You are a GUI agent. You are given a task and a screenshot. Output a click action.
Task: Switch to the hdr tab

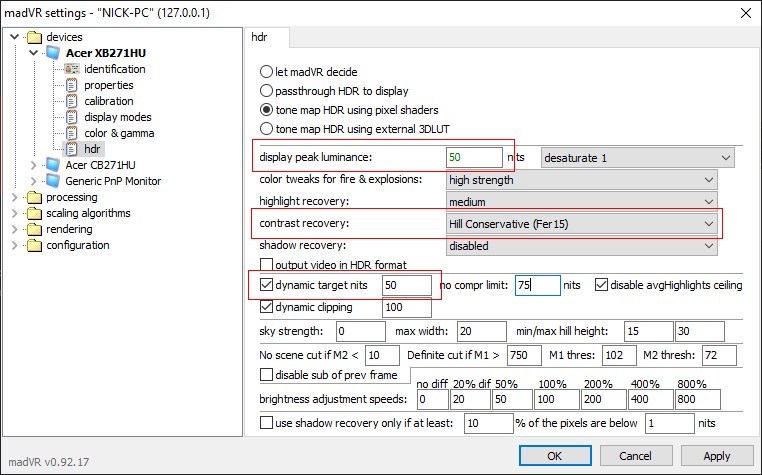click(267, 38)
